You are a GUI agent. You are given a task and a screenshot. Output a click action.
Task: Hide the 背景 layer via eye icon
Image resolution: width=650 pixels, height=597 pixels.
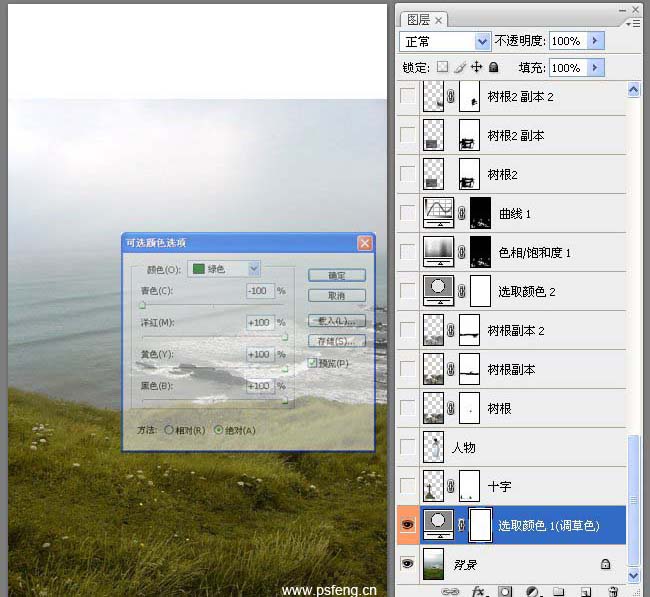coord(407,564)
